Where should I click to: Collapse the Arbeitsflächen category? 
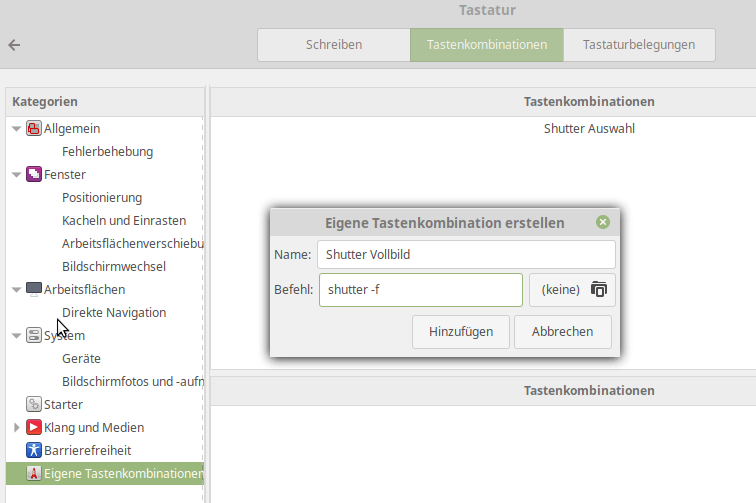pos(16,290)
